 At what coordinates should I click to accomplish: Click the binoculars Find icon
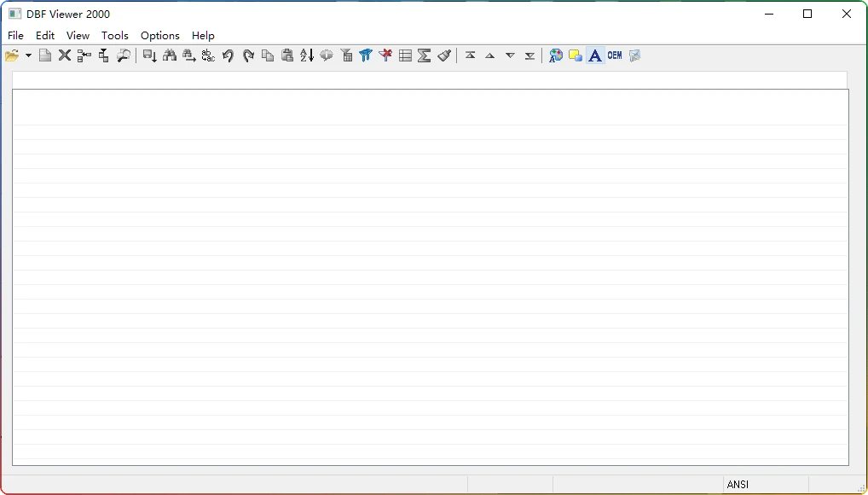click(170, 55)
